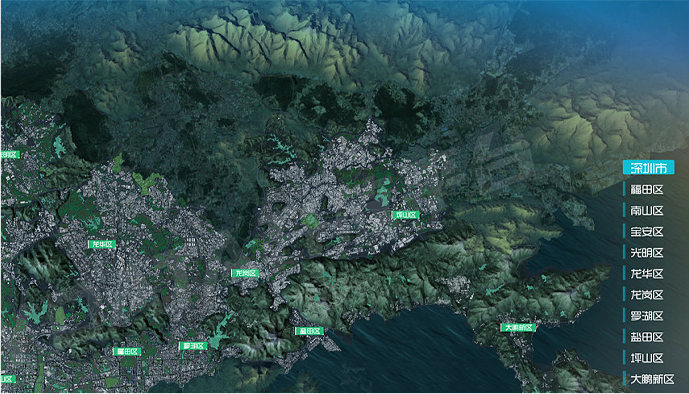Open the green 坪山区 map label
The image size is (689, 394).
pyautogui.click(x=406, y=215)
